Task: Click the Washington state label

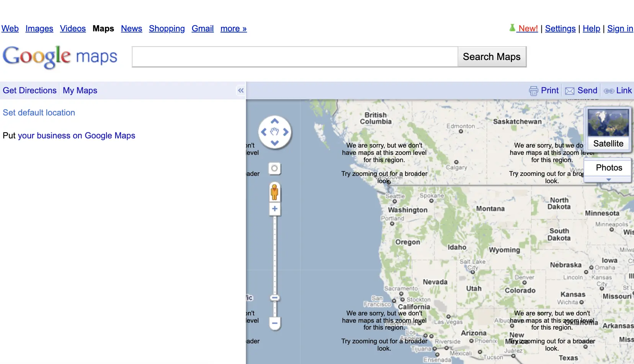Action: click(408, 210)
